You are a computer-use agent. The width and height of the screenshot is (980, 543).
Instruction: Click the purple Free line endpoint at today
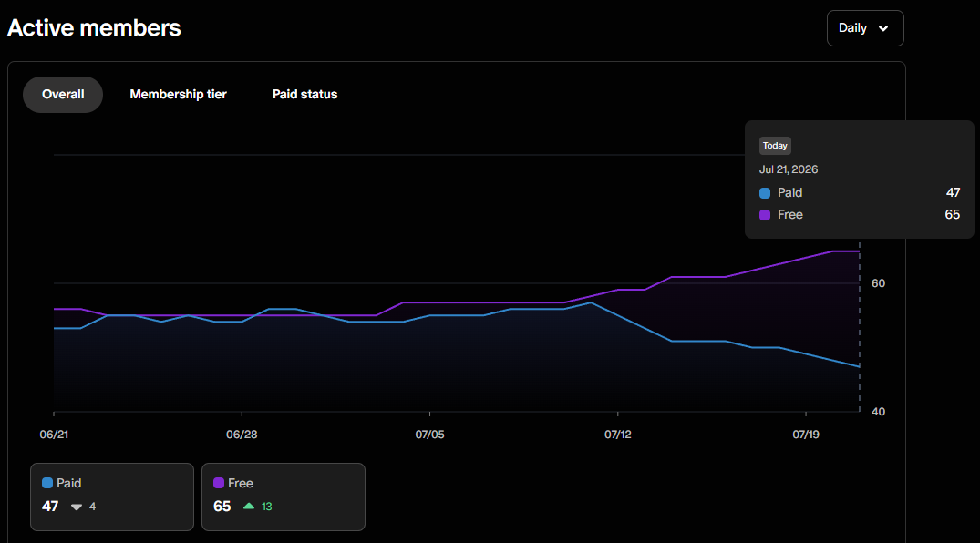click(x=860, y=251)
